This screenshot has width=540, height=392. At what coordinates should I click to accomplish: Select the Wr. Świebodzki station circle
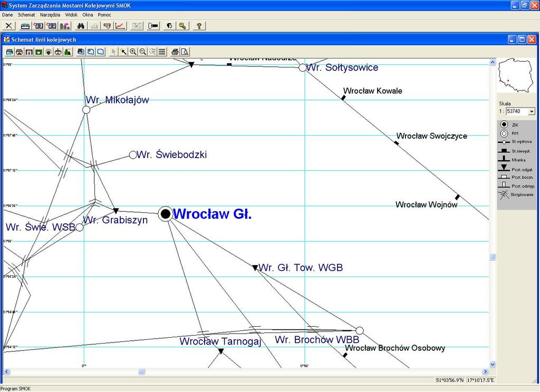(x=133, y=155)
